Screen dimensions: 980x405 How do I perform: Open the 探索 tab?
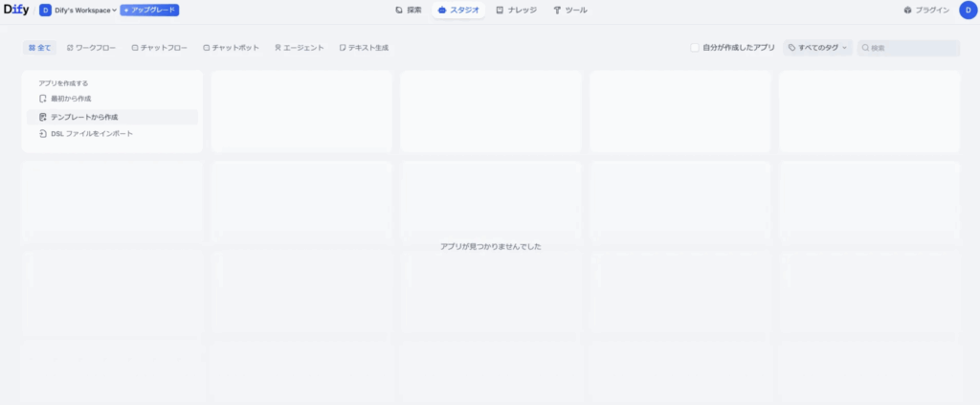tap(408, 11)
